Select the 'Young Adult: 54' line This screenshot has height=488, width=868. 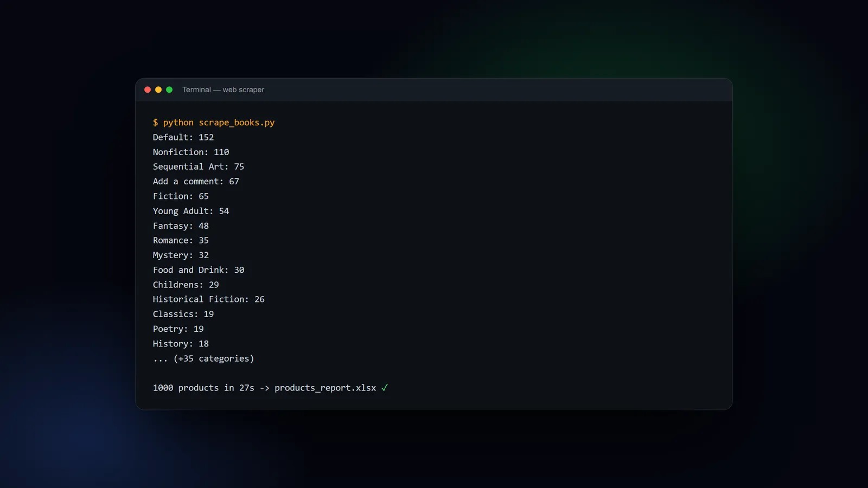pos(191,211)
